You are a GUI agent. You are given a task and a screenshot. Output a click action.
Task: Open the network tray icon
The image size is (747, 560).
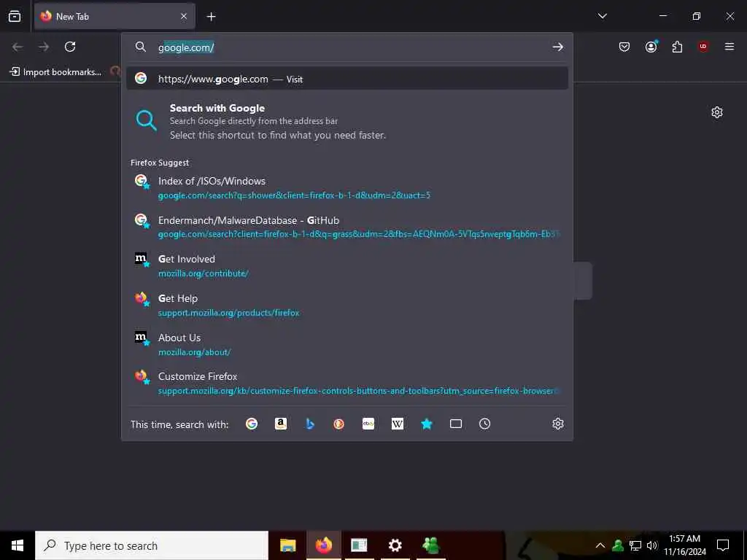(x=635, y=545)
